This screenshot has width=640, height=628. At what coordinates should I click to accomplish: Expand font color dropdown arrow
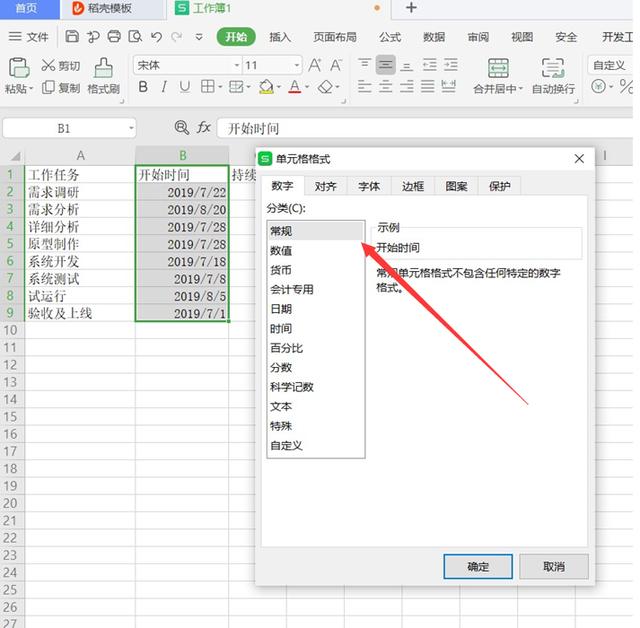point(307,87)
